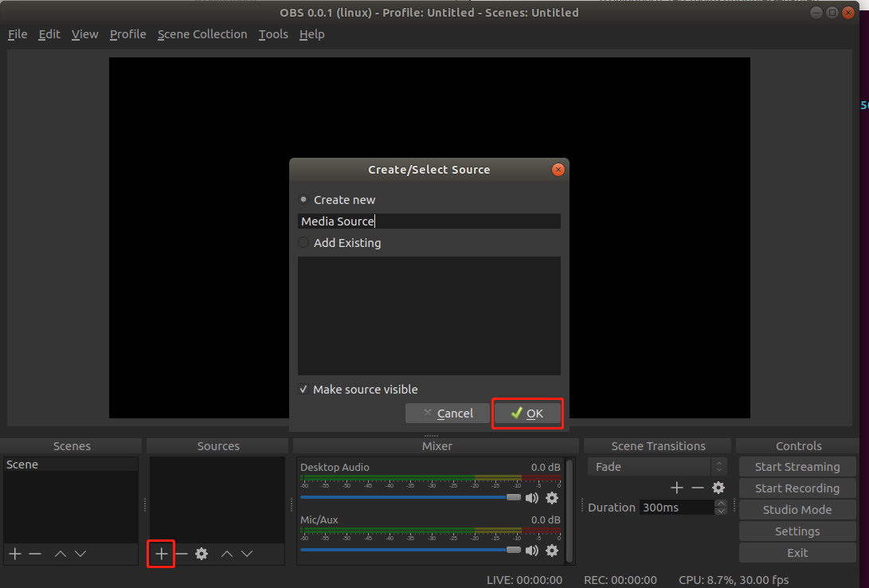Toggle Make source visible checkbox

[x=303, y=390]
